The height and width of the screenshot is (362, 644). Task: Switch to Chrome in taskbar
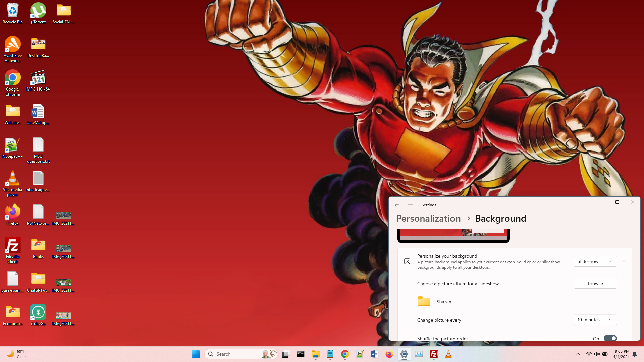[345, 354]
